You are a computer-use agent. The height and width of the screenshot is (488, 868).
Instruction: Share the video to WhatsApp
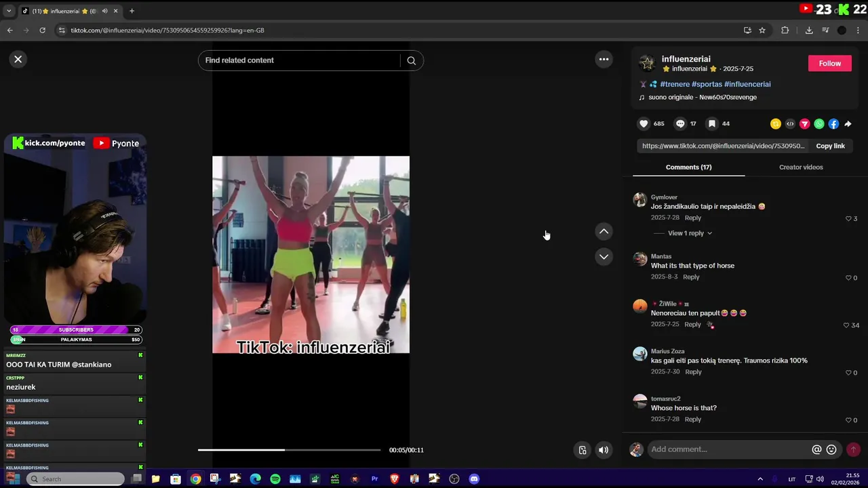pos(819,124)
